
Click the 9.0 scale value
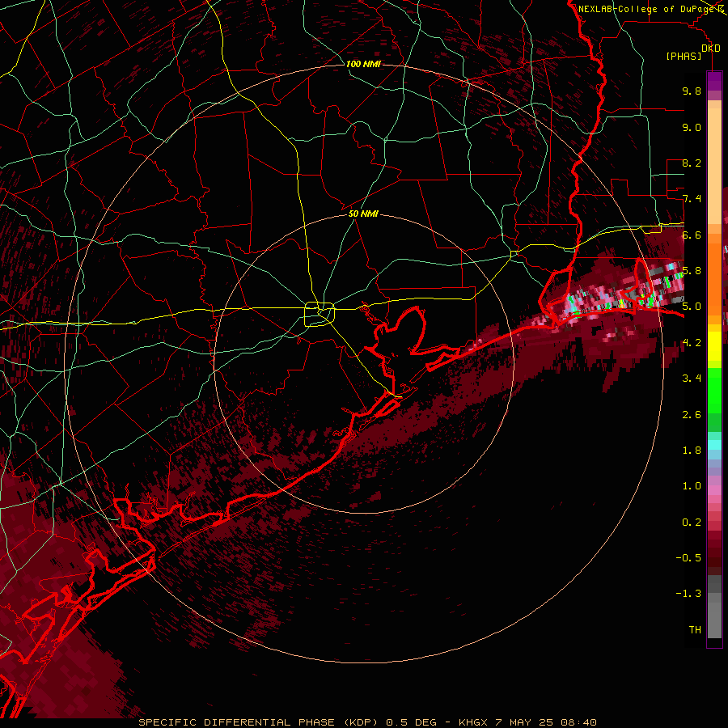692,127
